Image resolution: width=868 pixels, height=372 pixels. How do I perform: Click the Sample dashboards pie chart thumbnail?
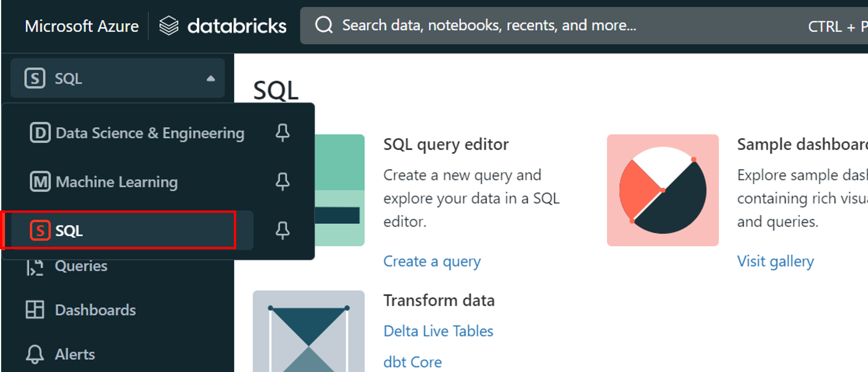pyautogui.click(x=662, y=190)
